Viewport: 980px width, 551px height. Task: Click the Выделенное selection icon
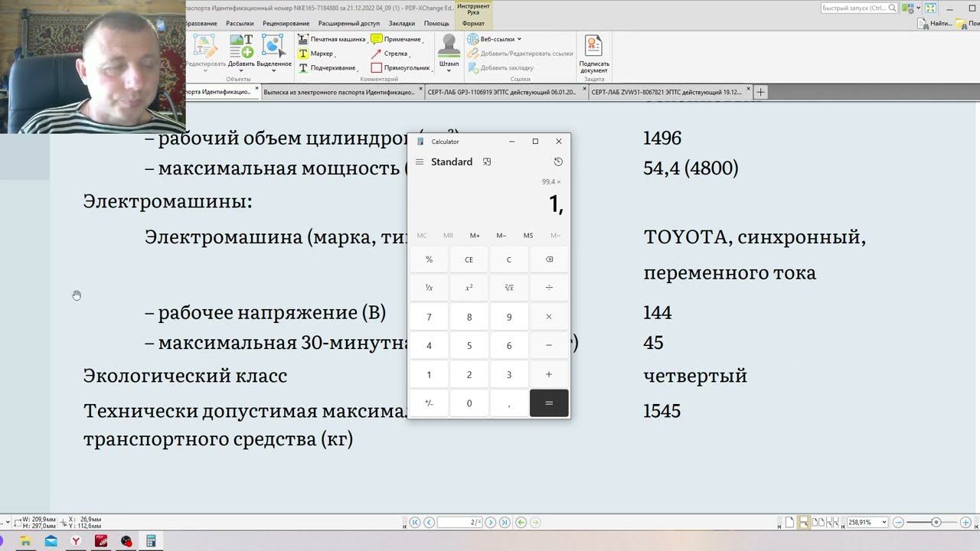click(x=274, y=51)
